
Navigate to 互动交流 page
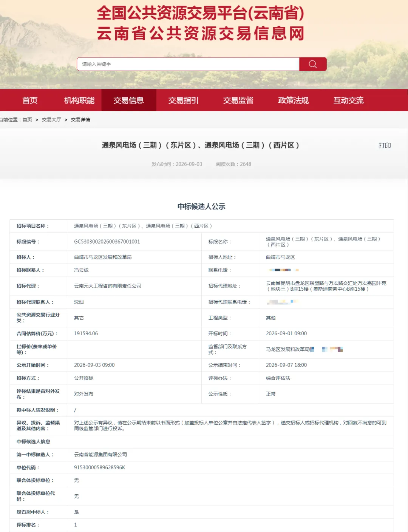pyautogui.click(x=348, y=100)
